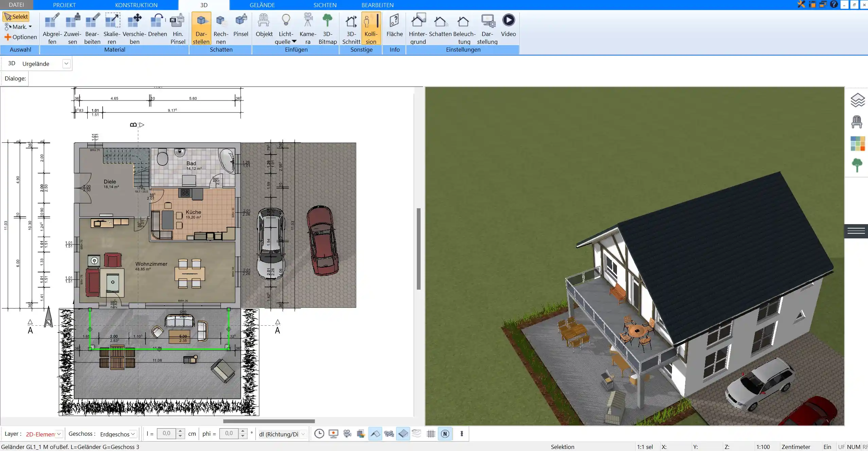The image size is (868, 451).
Task: Open the Hintergrund settings
Action: [418, 29]
